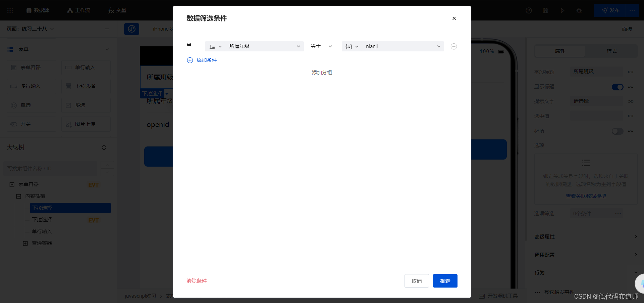Open the nianji variable dropdown
The height and width of the screenshot is (303, 644).
tap(403, 46)
